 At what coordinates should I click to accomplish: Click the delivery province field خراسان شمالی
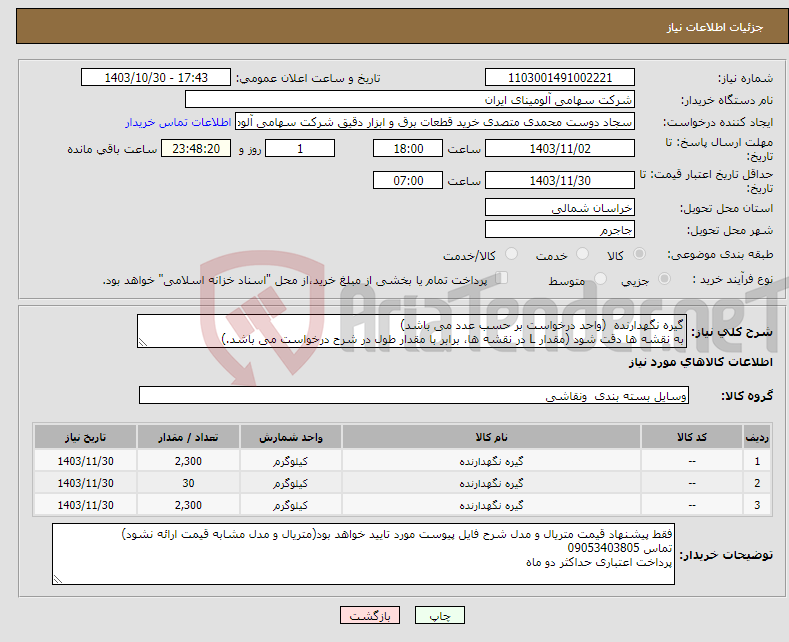coord(560,207)
